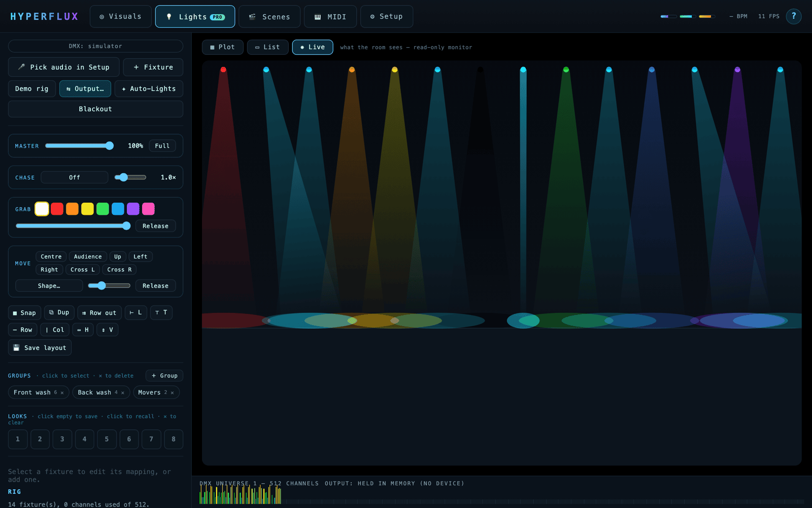Add a new Fixture
This screenshot has width=812, height=508.
(153, 67)
